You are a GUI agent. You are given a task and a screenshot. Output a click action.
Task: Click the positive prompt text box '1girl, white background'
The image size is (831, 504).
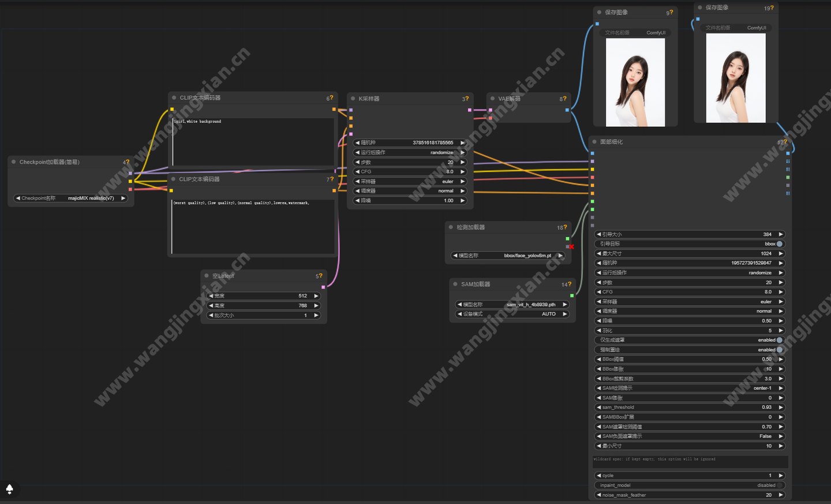click(253, 141)
